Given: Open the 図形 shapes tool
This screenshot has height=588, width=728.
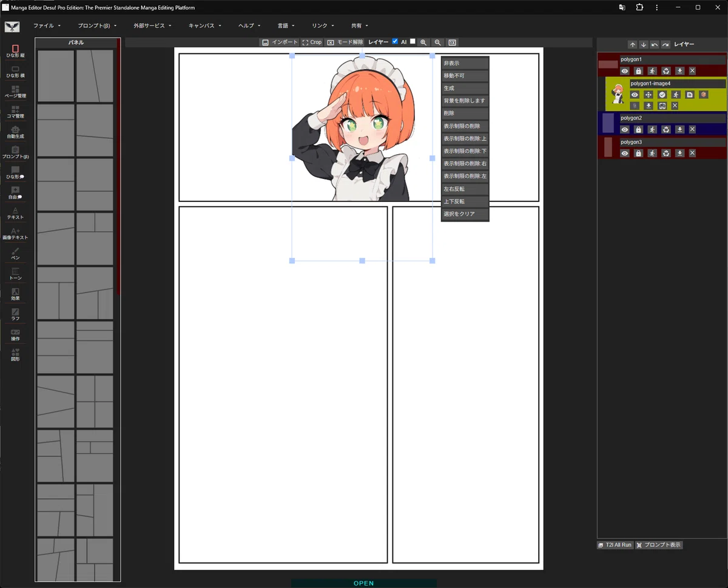Looking at the screenshot, I should pos(15,355).
